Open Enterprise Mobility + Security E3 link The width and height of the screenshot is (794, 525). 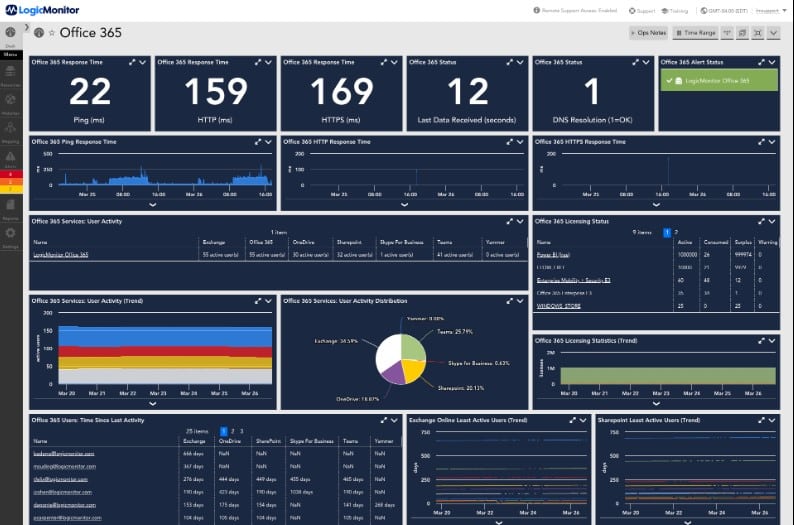[x=573, y=280]
